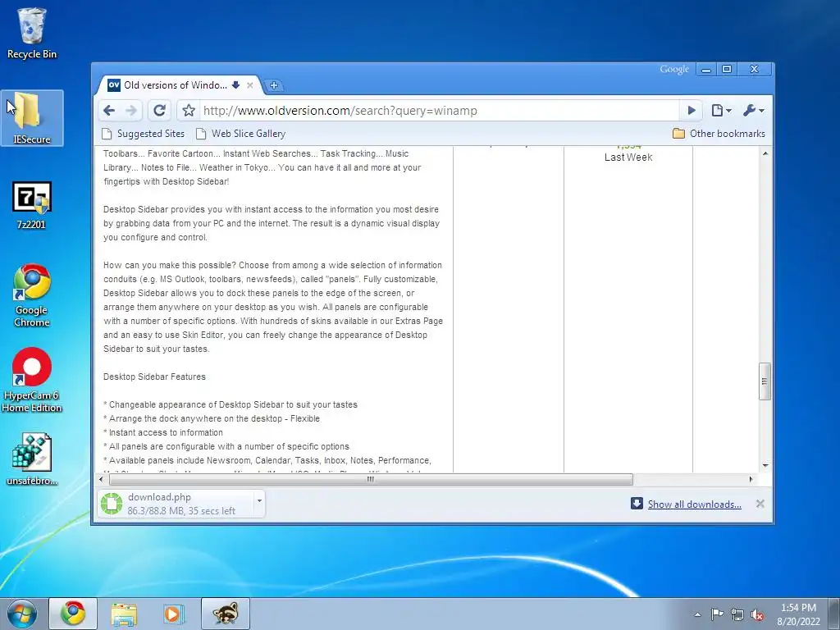The image size is (840, 630).
Task: Click the vertical scrollbar thumb
Action: click(765, 381)
